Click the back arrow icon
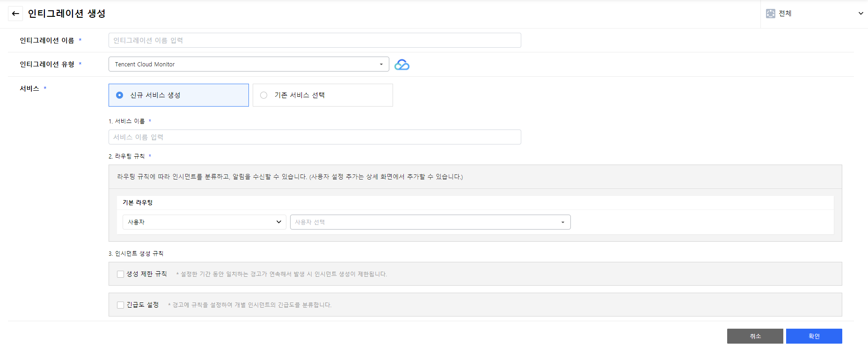Screen dimensions: 868x360 (15, 14)
